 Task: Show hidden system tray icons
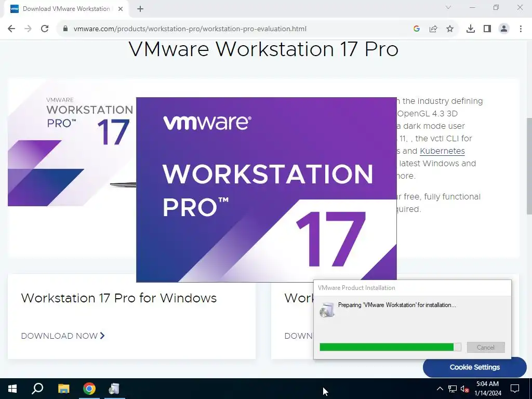(440, 389)
